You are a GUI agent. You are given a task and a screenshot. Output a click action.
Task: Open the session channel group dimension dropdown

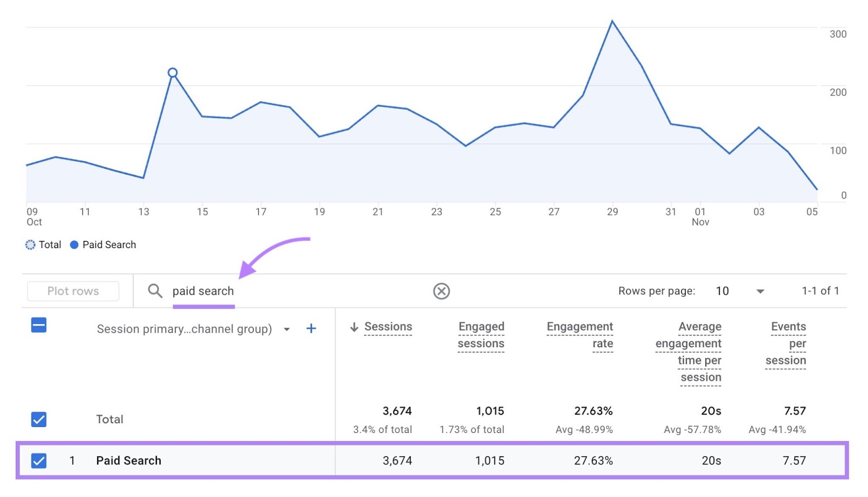tap(286, 329)
